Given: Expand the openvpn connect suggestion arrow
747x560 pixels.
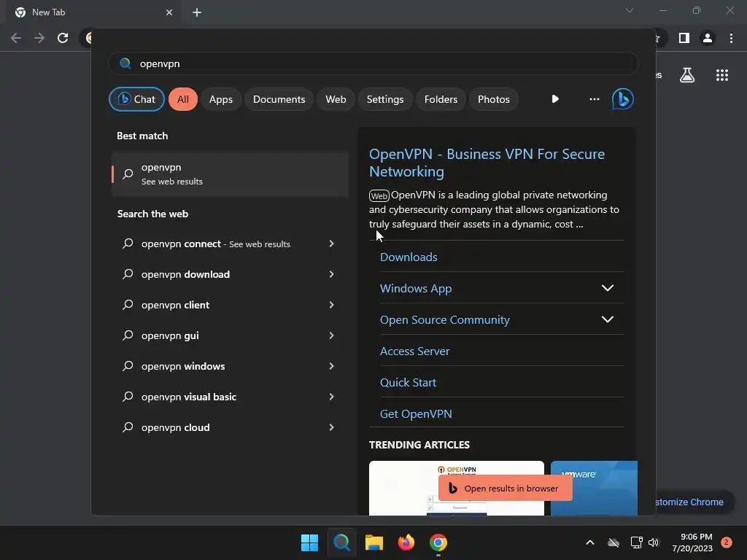Looking at the screenshot, I should pyautogui.click(x=331, y=244).
